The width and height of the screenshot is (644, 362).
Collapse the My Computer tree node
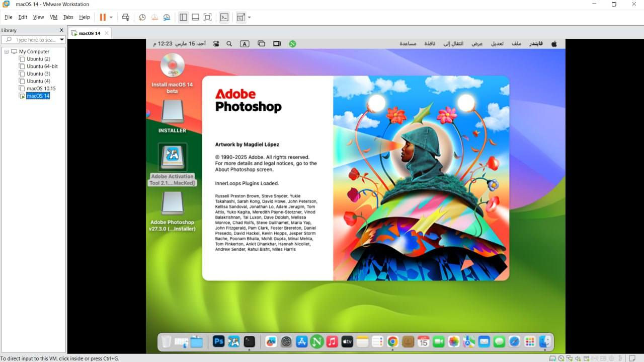7,51
